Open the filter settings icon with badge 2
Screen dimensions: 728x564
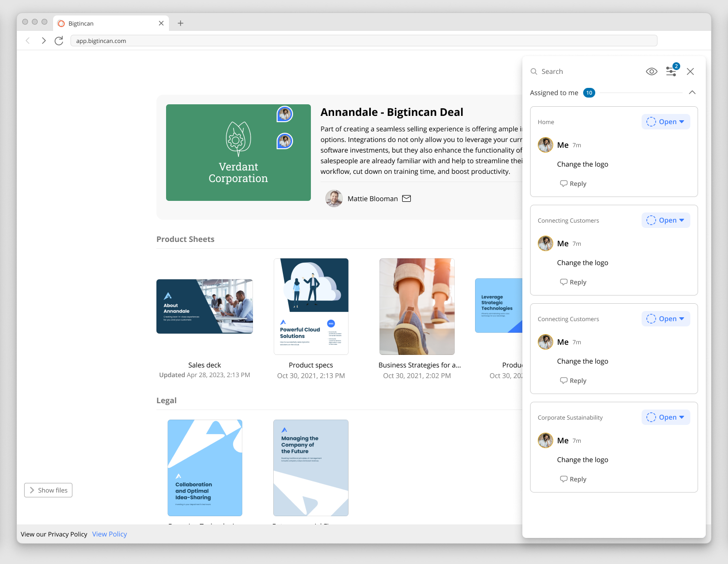(672, 70)
